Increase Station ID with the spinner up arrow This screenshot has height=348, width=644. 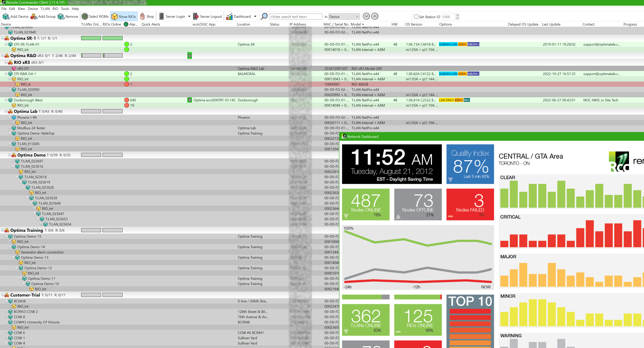[458, 15]
